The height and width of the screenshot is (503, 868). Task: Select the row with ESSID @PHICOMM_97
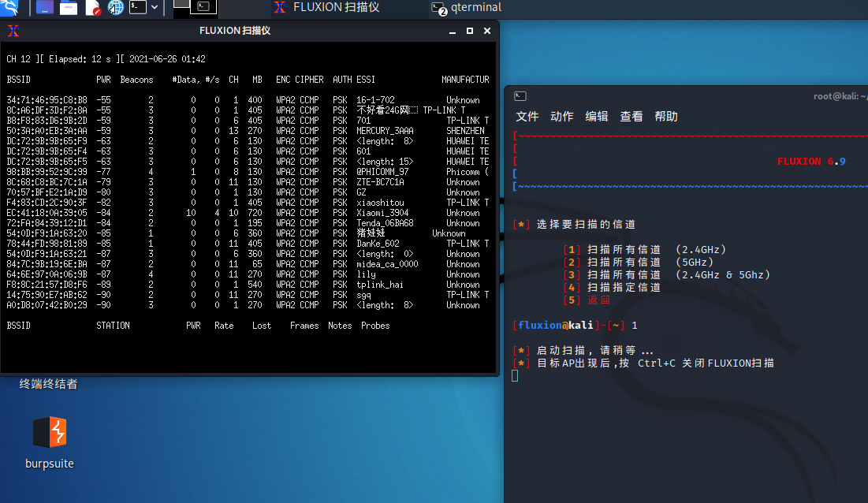(x=248, y=172)
